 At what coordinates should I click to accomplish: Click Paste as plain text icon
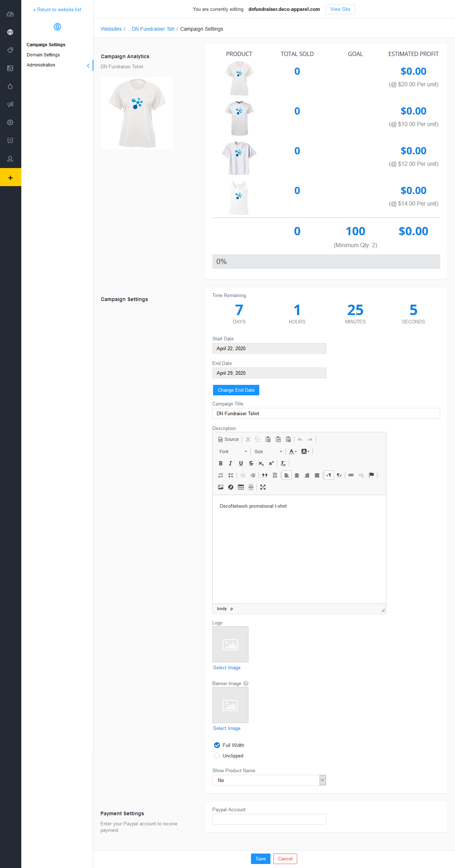coord(278,439)
